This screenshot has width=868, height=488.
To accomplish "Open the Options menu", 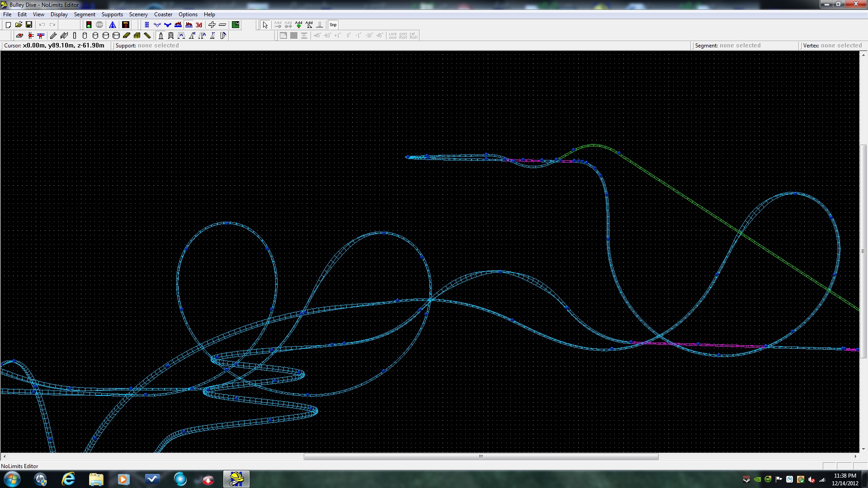I will (188, 14).
